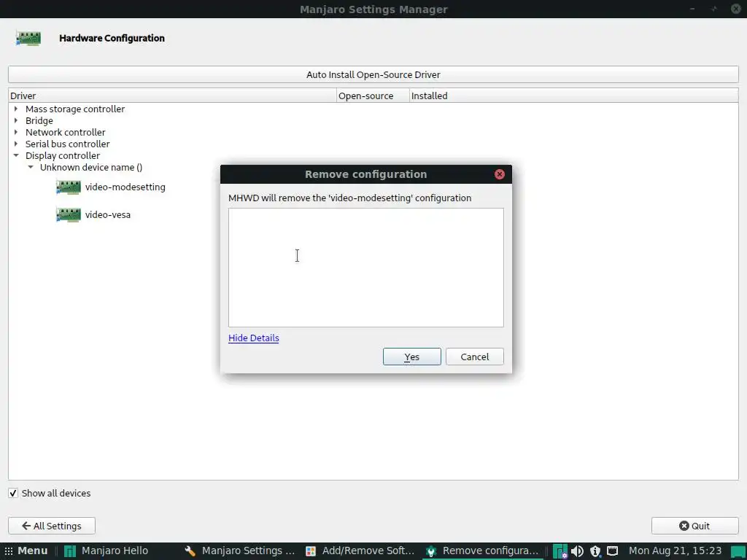Screen dimensions: 747x560
Task: Select Unknown device name () row text
Action: (x=91, y=167)
